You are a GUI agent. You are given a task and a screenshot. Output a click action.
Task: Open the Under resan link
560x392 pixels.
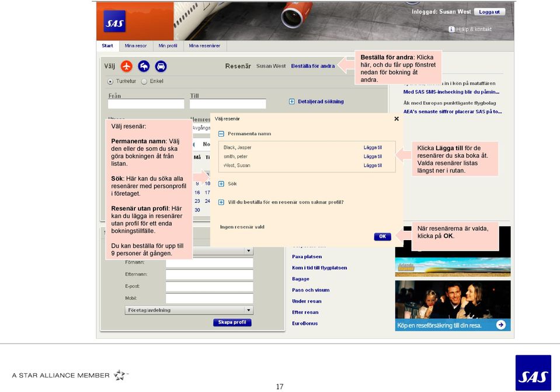click(307, 301)
